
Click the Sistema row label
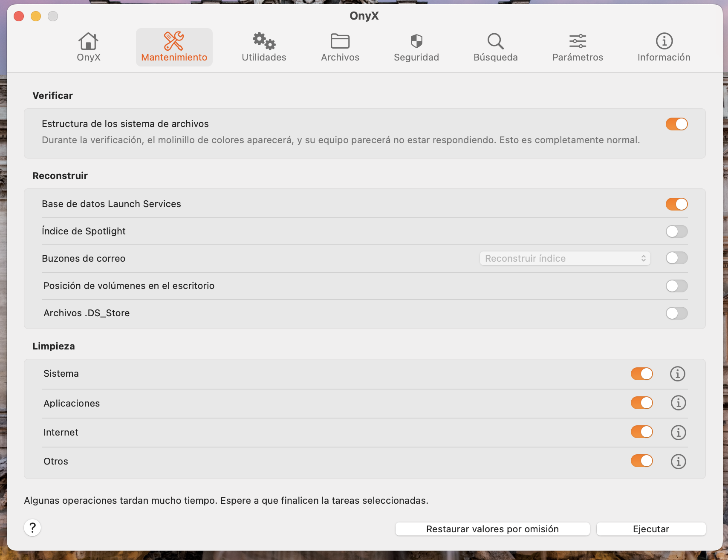(x=61, y=373)
